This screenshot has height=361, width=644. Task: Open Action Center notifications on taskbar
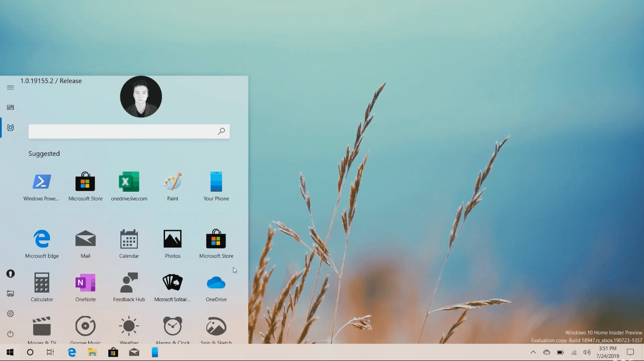tap(630, 353)
